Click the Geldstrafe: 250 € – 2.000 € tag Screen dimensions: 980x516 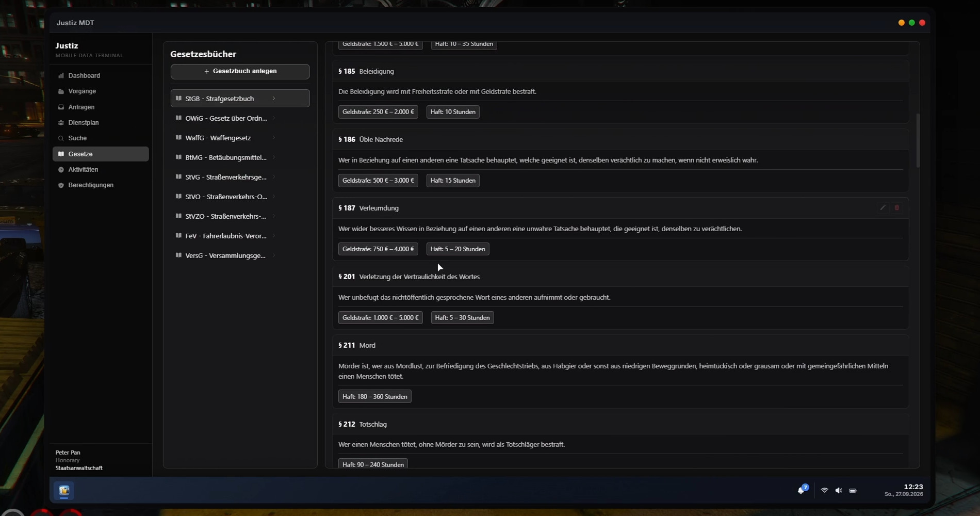point(378,111)
